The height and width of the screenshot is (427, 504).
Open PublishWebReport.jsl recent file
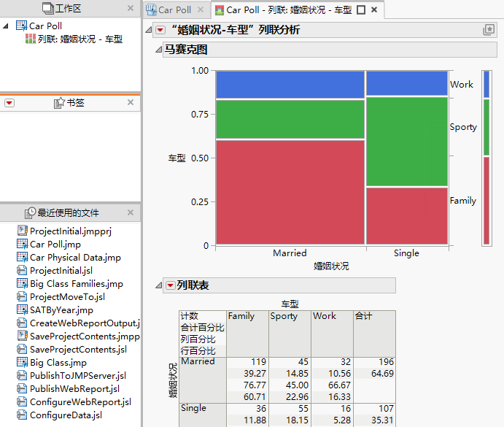pos(75,389)
